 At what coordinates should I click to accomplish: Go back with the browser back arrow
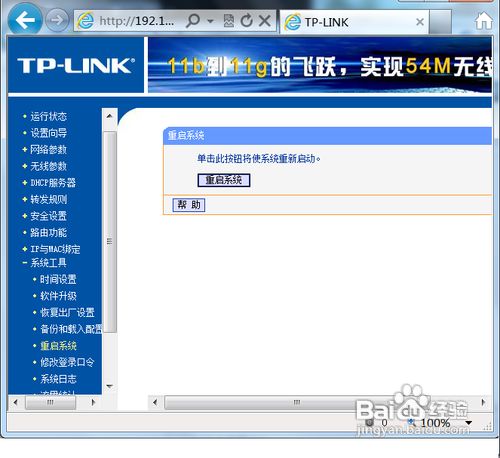click(25, 20)
